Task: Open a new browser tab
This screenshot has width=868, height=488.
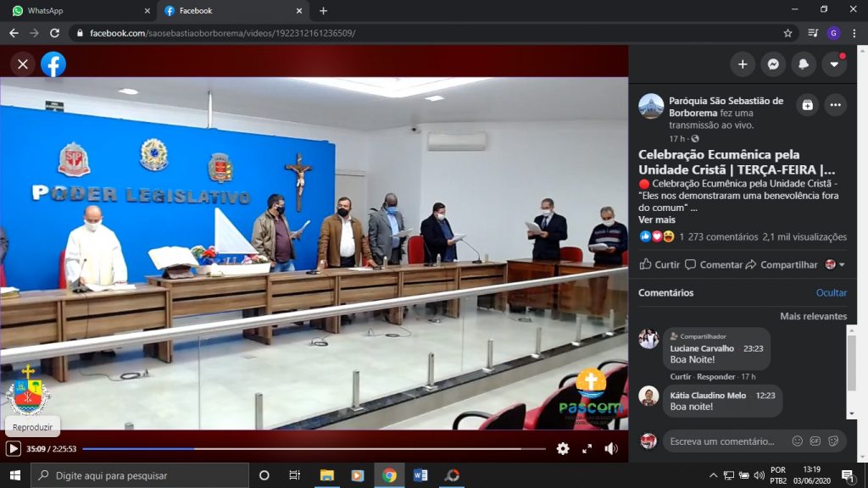Action: pos(323,10)
